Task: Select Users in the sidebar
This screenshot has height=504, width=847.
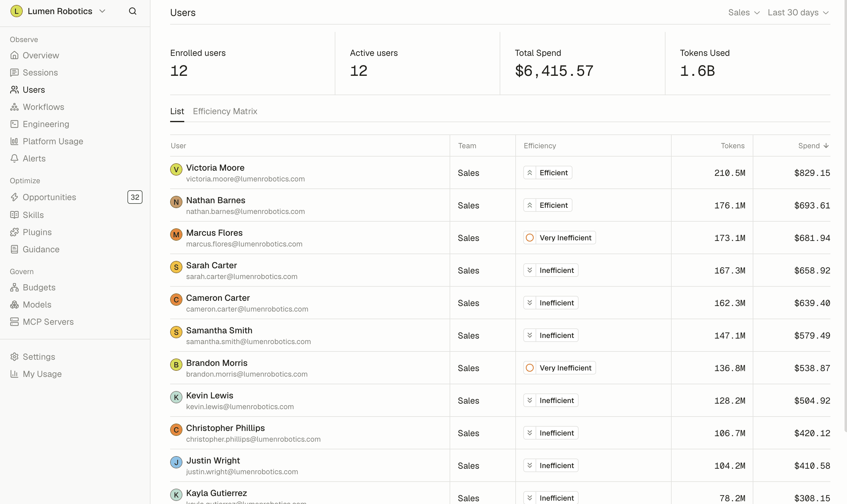Action: pos(75,90)
